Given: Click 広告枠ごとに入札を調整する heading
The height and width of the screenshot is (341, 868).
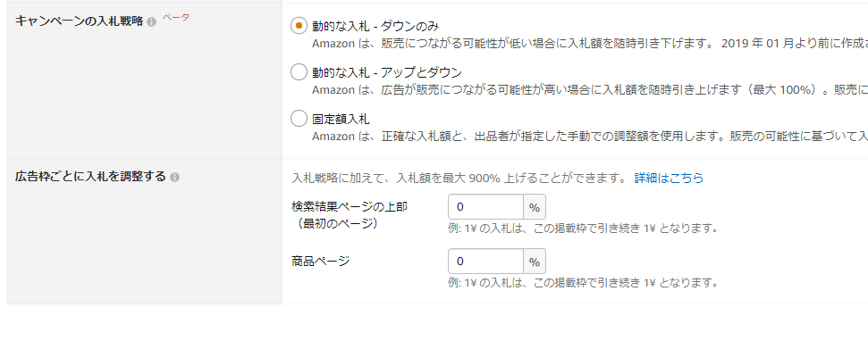Looking at the screenshot, I should [90, 177].
